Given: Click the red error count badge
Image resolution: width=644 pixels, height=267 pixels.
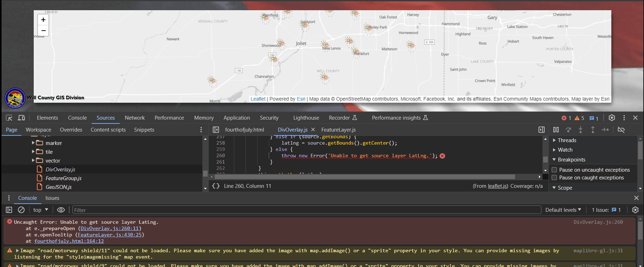Looking at the screenshot, I should 566,118.
